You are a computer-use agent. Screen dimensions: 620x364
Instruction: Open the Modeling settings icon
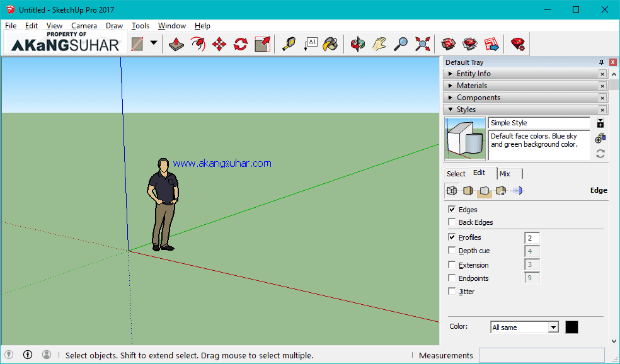tap(517, 191)
